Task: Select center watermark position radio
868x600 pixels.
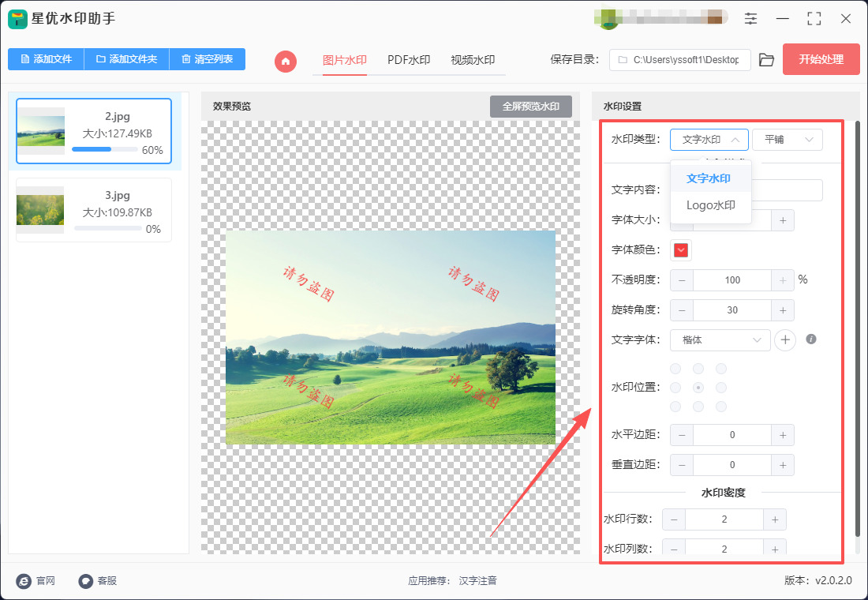Action: (698, 388)
